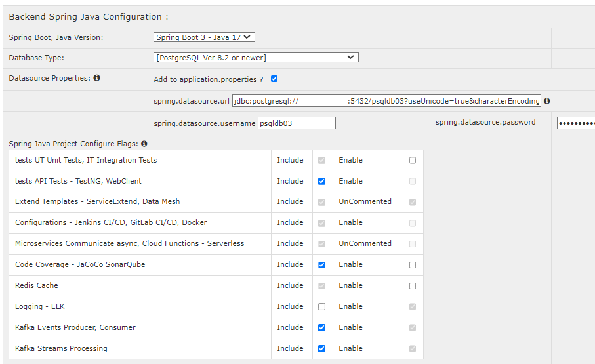
Task: Click Include checkbox for Extend Templates row
Action: click(x=322, y=202)
